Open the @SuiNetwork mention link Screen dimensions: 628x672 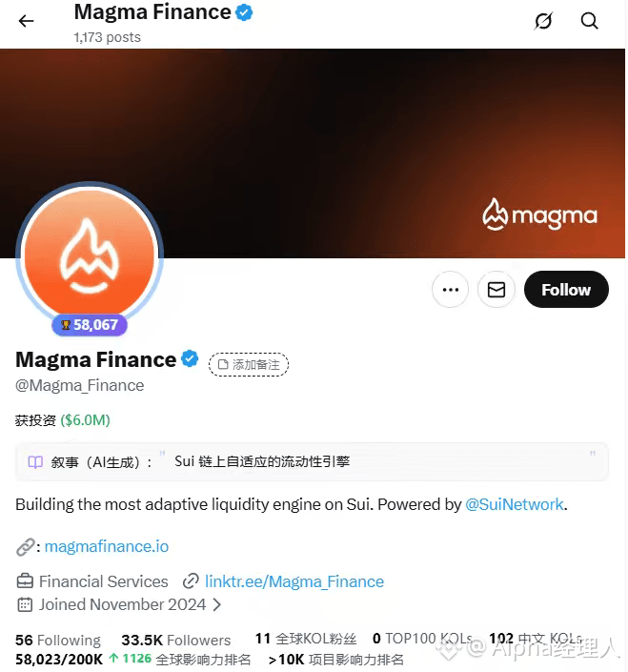coord(514,504)
